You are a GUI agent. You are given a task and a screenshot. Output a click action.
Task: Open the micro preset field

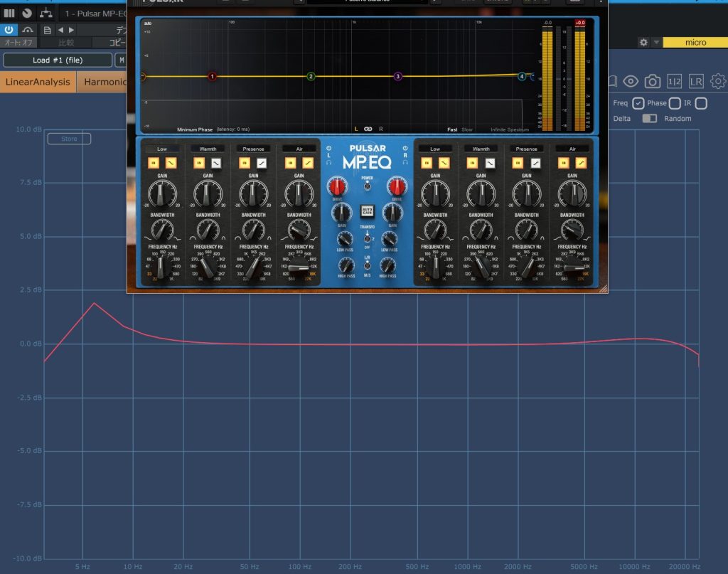[695, 43]
